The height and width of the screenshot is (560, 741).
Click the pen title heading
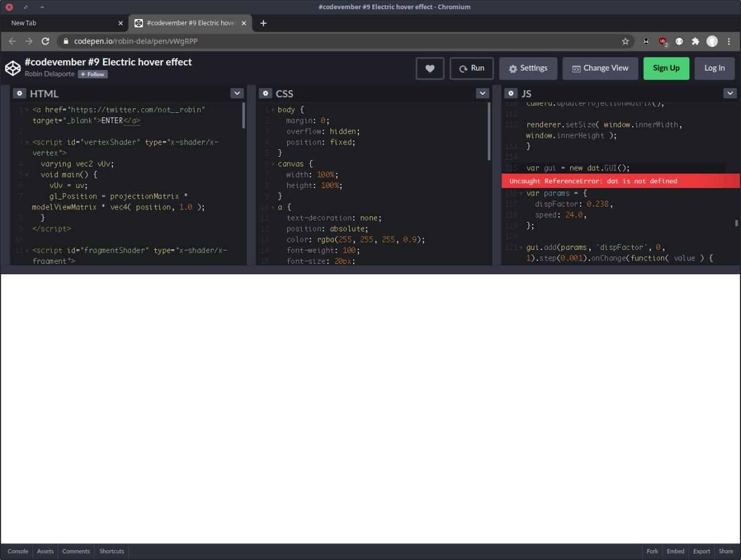(108, 62)
